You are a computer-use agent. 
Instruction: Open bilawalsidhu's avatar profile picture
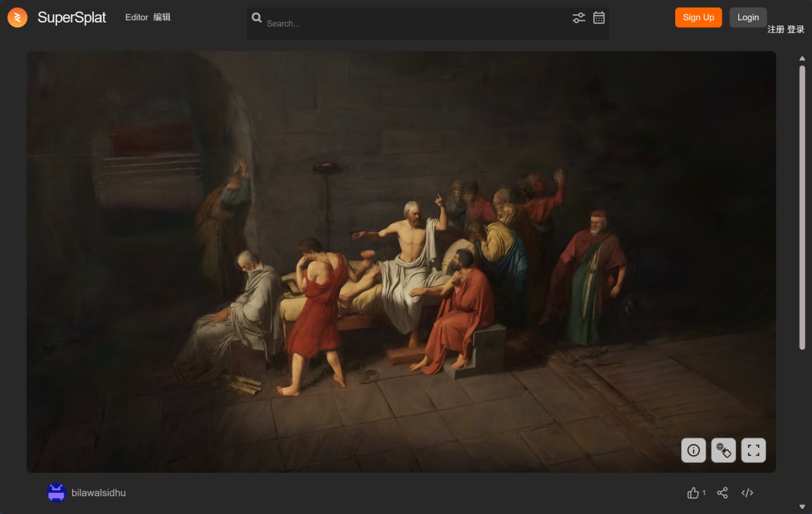56,493
